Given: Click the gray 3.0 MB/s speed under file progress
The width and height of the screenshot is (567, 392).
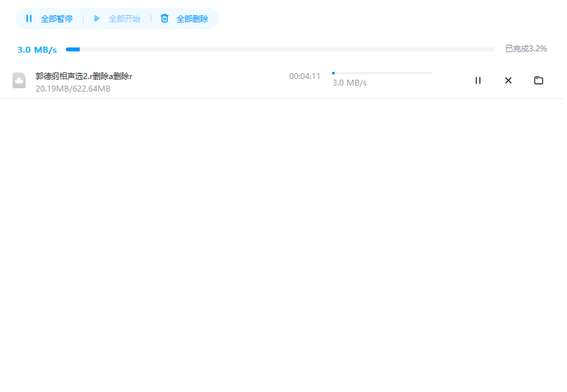Looking at the screenshot, I should pyautogui.click(x=349, y=83).
